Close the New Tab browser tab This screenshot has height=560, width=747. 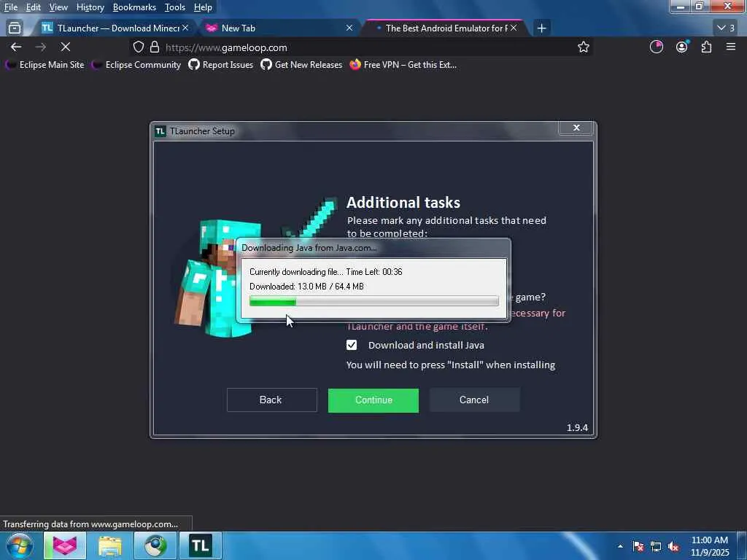coord(349,28)
